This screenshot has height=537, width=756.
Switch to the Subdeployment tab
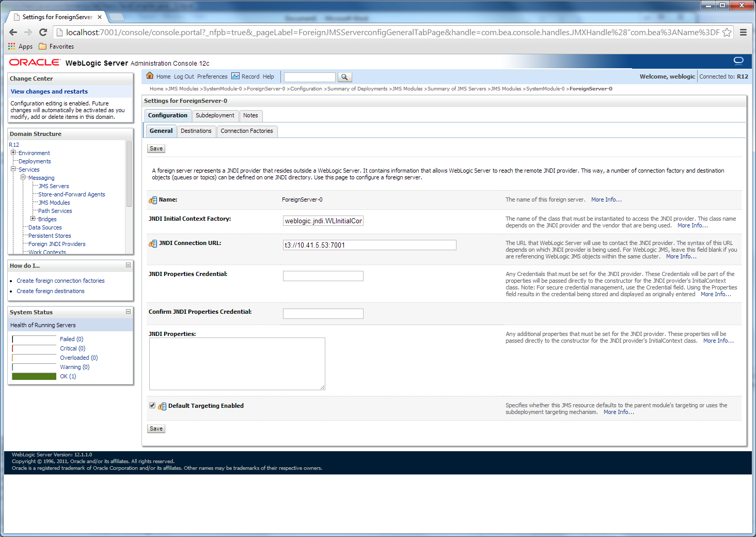tap(215, 115)
